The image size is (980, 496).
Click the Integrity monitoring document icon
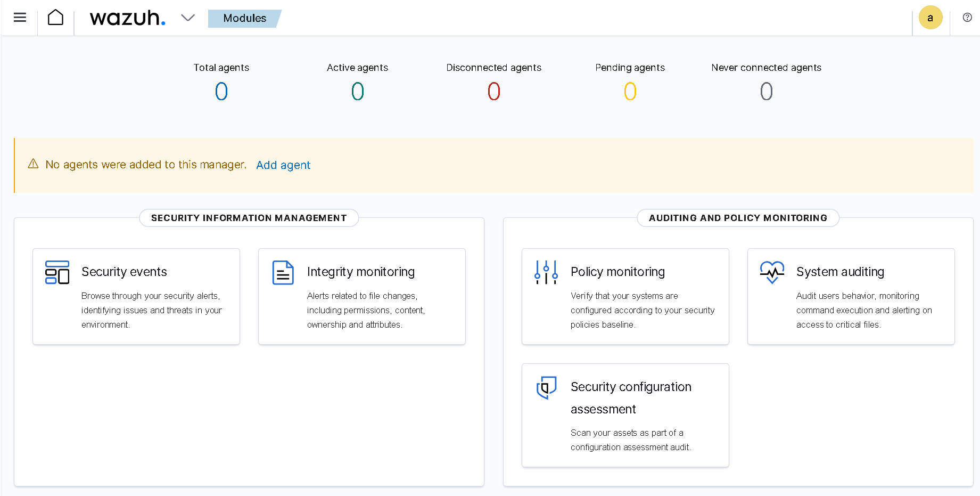coord(283,272)
